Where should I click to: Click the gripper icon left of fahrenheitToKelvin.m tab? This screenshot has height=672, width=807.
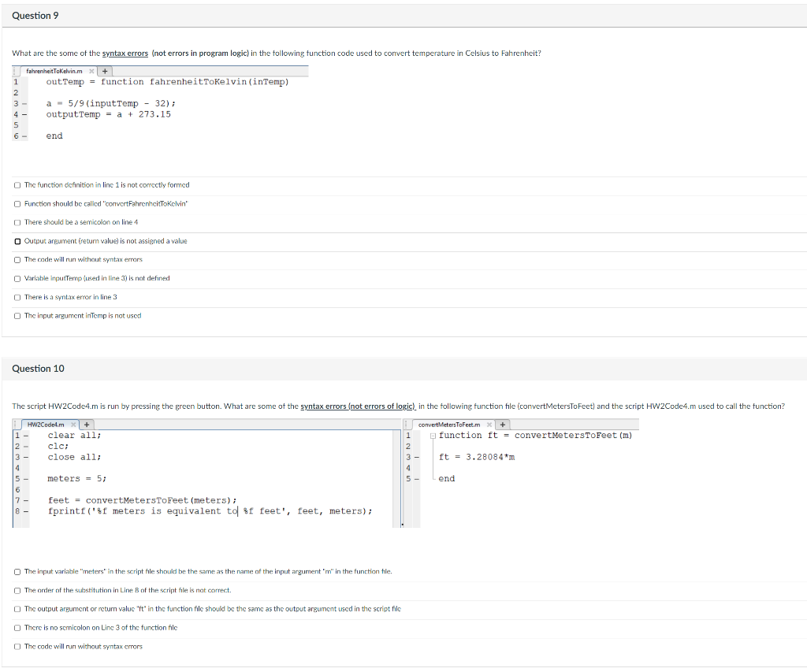coord(16,70)
